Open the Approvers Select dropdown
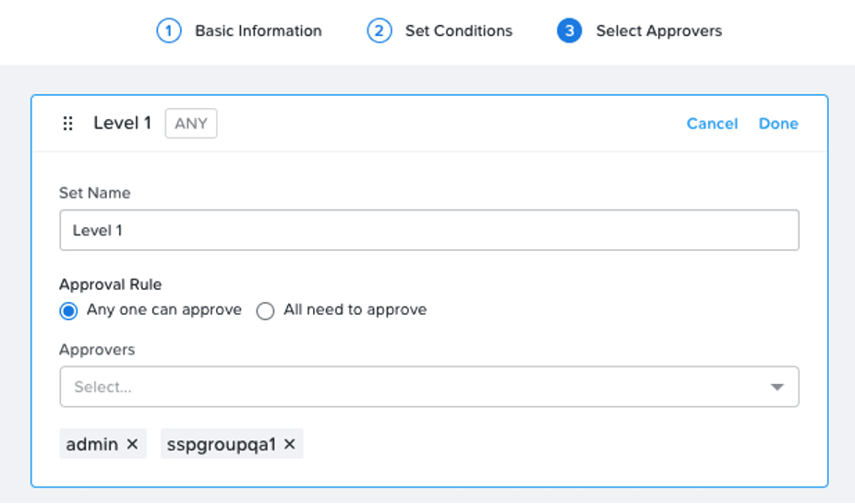855x504 pixels. pos(429,387)
